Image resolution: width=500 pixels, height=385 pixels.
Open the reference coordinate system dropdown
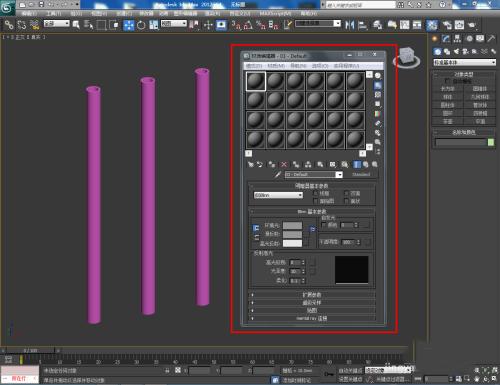(174, 24)
